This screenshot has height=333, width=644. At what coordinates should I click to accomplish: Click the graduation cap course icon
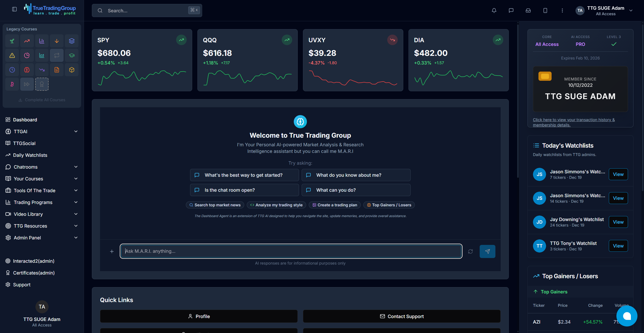[71, 55]
